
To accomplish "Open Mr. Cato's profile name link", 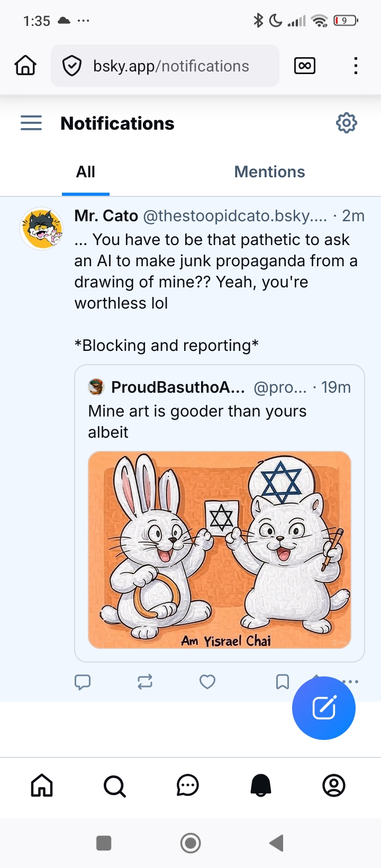I will click(106, 216).
